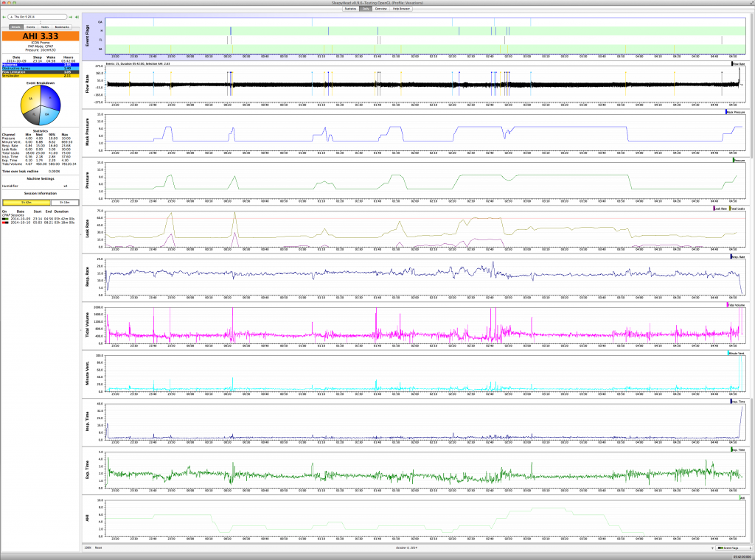Switch to the Overview tab
The height and width of the screenshot is (560, 755).
tap(380, 9)
